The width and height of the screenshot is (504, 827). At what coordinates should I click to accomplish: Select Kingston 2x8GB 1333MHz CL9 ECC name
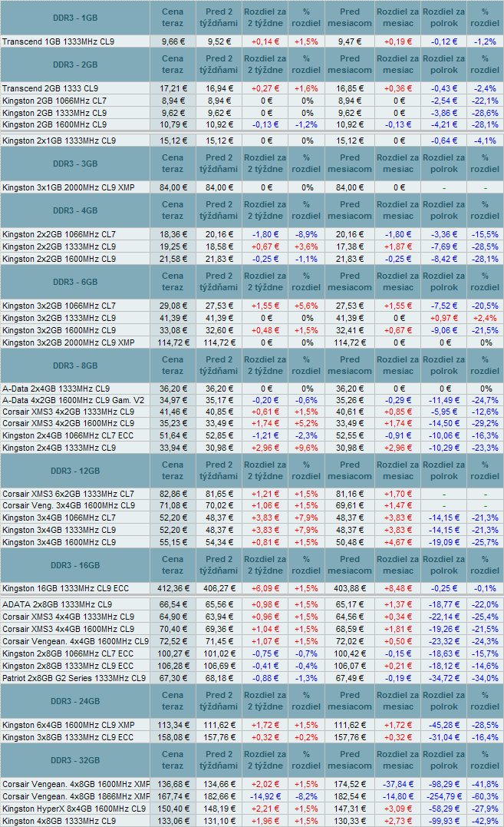68,667
